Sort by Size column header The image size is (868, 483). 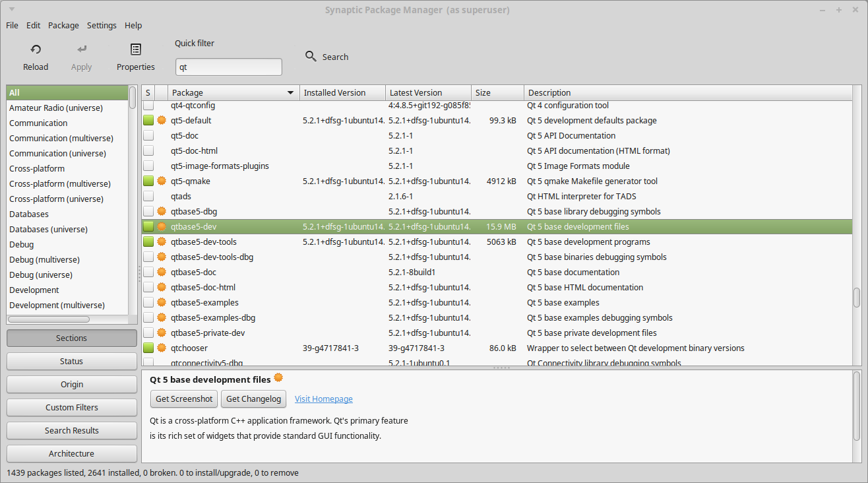coord(498,93)
